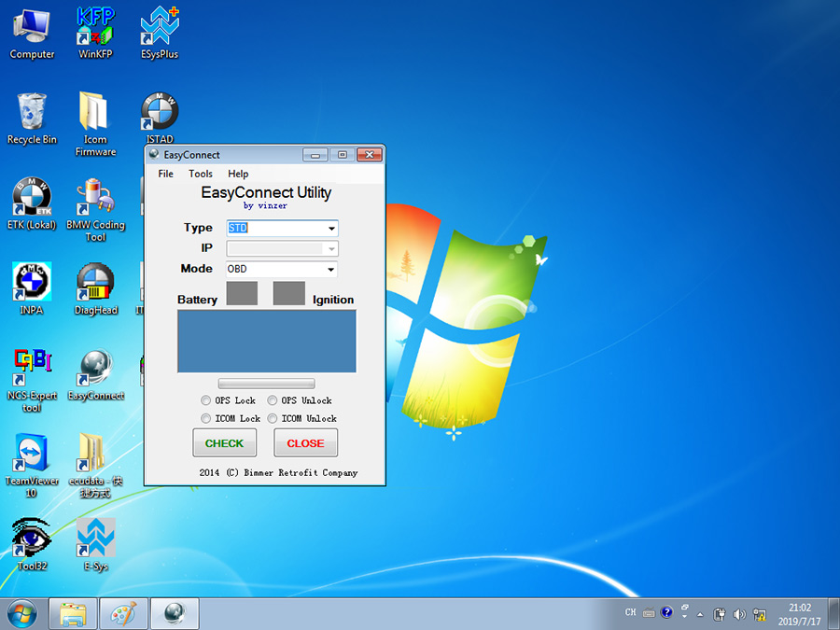Switch to Paint in the taskbar

[x=124, y=614]
